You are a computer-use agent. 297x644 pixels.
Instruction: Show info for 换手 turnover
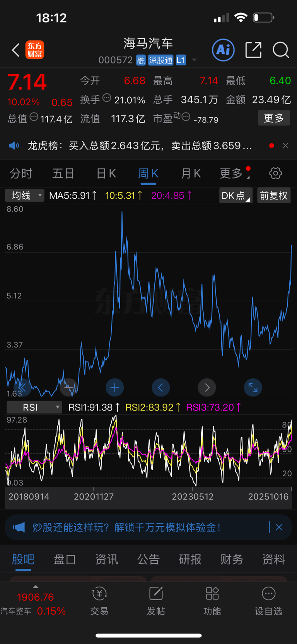pyautogui.click(x=107, y=98)
